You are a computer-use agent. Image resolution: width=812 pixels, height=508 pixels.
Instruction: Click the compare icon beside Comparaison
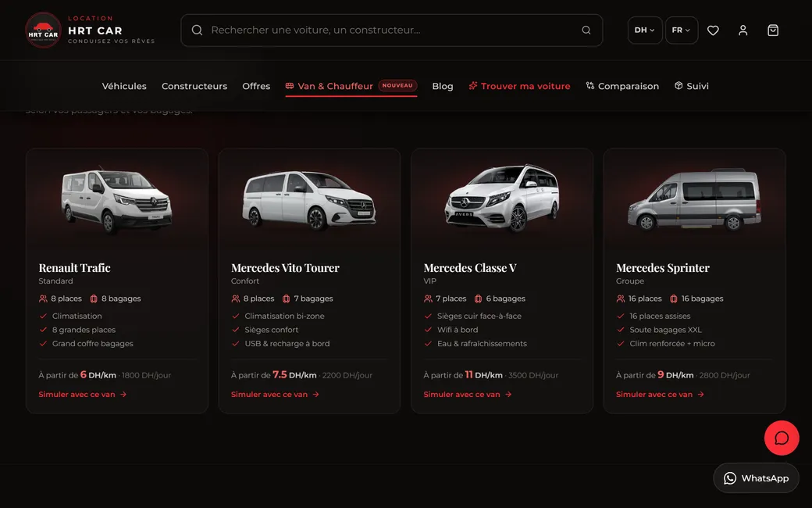coord(589,85)
